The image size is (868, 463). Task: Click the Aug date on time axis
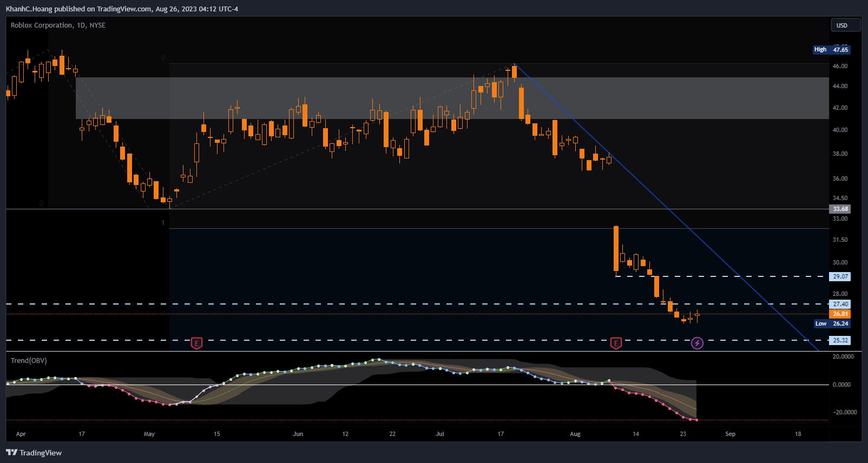pyautogui.click(x=575, y=434)
